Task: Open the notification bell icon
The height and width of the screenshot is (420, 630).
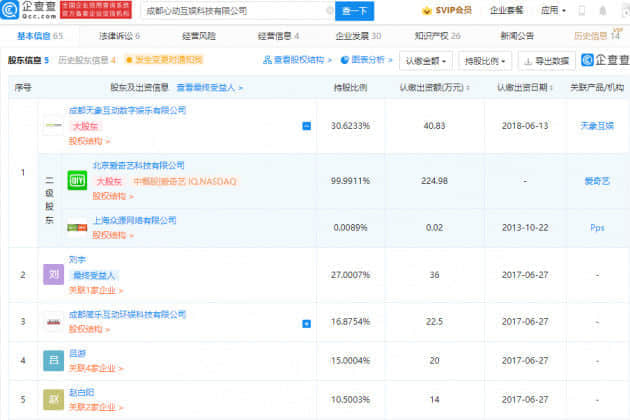Action: click(603, 11)
